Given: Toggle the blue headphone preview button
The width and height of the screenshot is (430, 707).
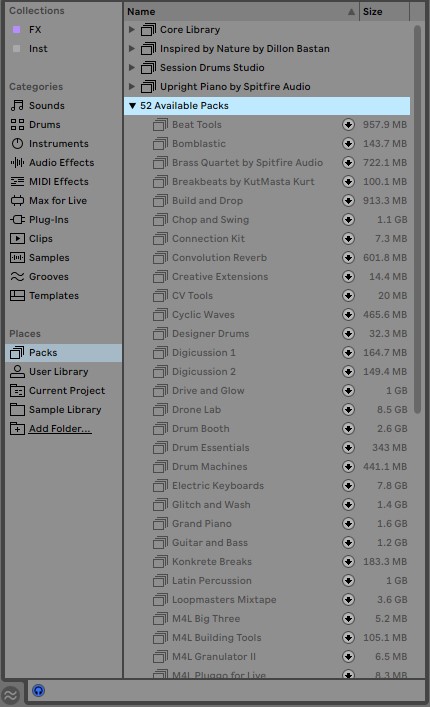Looking at the screenshot, I should 38,691.
